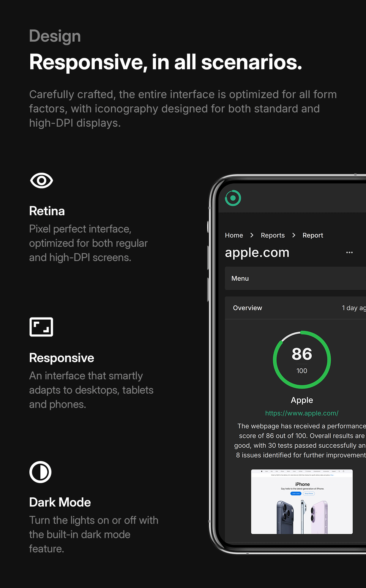Click the https://www.apple.com/ link

coord(302,413)
